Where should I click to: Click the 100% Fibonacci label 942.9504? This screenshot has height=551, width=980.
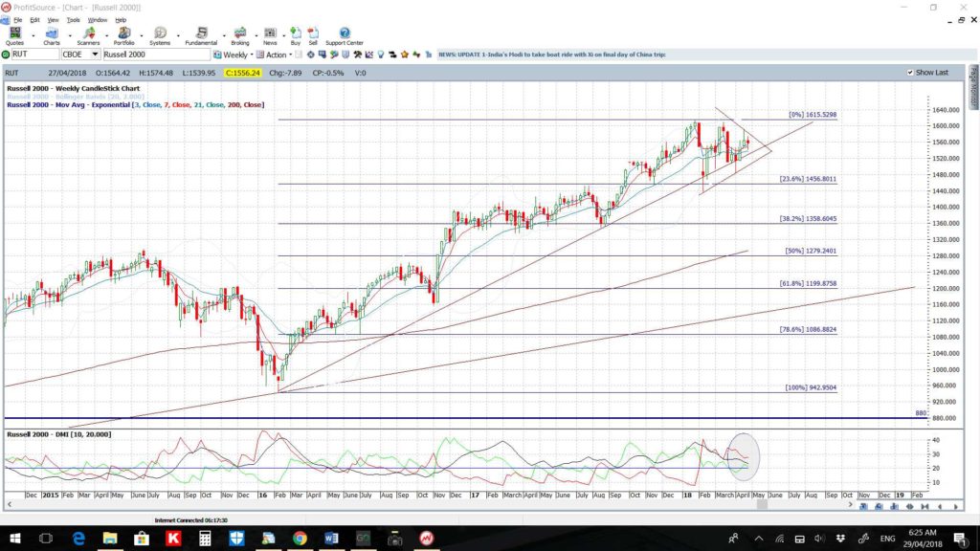pos(811,388)
